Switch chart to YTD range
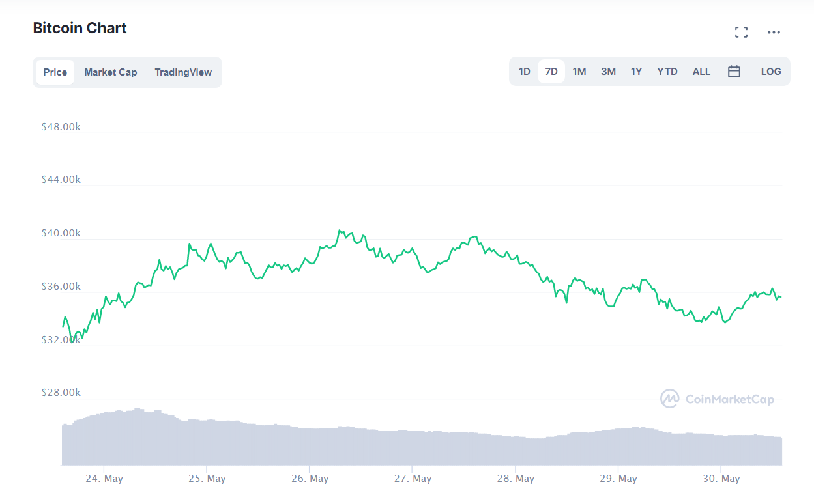Image resolution: width=814 pixels, height=504 pixels. (667, 71)
